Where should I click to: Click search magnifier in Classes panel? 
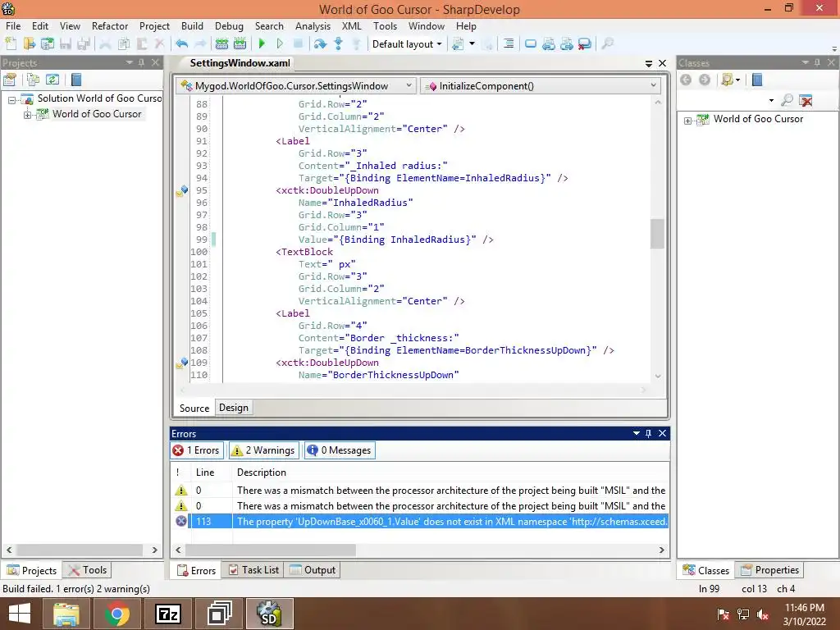tap(787, 100)
